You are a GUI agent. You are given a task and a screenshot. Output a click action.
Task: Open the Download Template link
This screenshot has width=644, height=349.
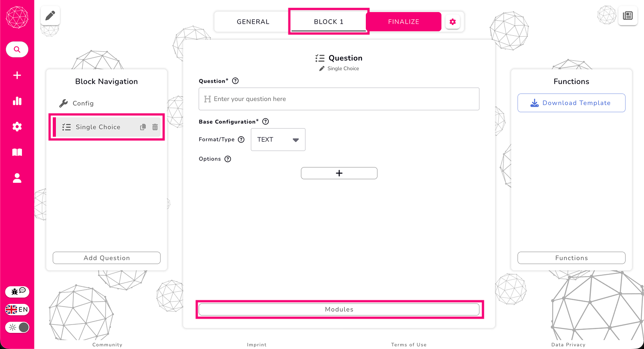coord(571,103)
